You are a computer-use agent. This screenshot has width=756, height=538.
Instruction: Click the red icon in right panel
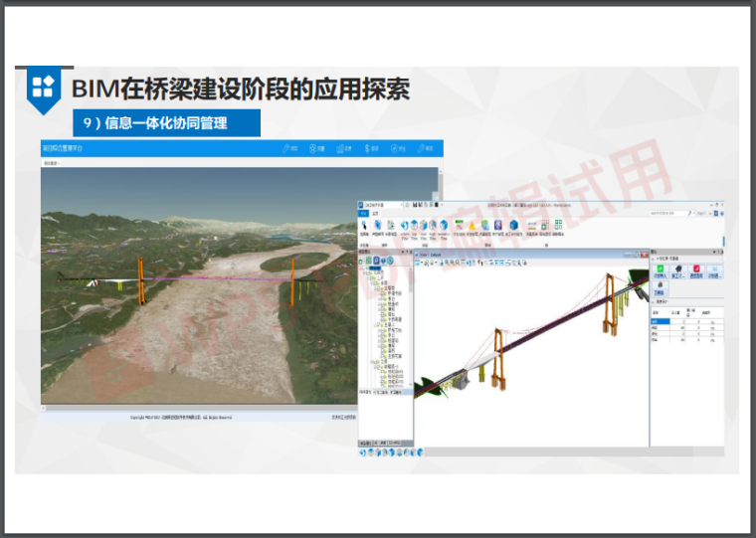[x=696, y=269]
